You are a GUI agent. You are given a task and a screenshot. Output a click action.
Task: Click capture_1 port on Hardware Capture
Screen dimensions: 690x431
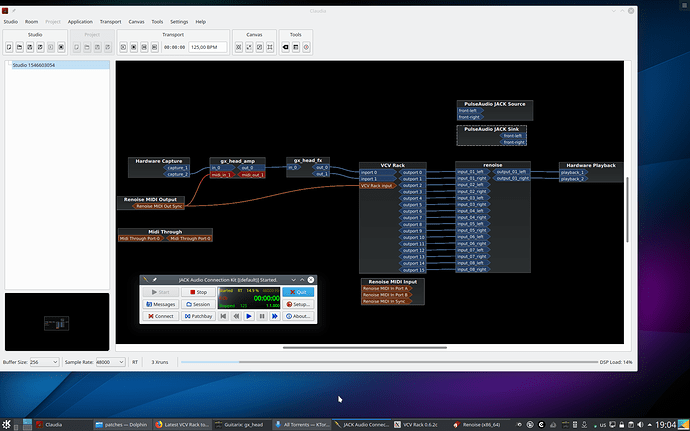[177, 168]
